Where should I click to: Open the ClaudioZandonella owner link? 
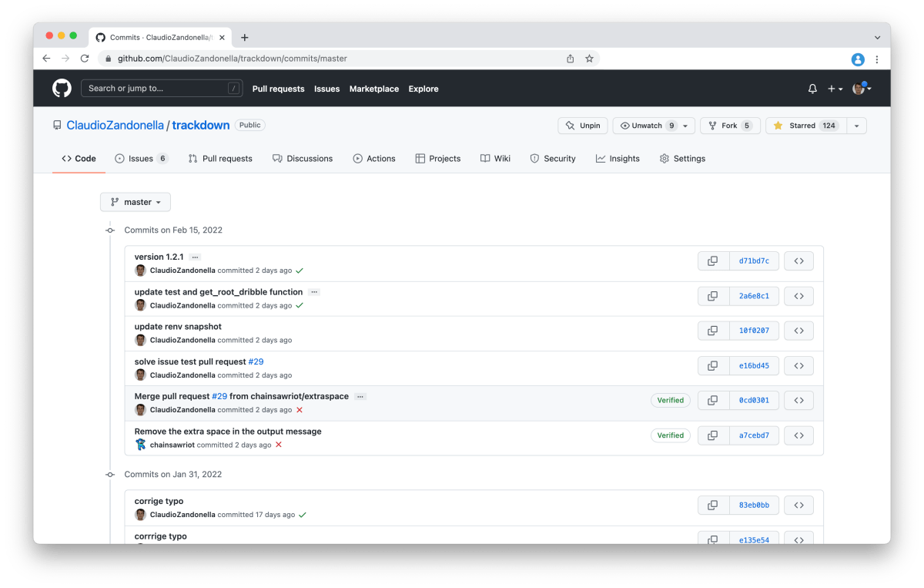tap(115, 125)
